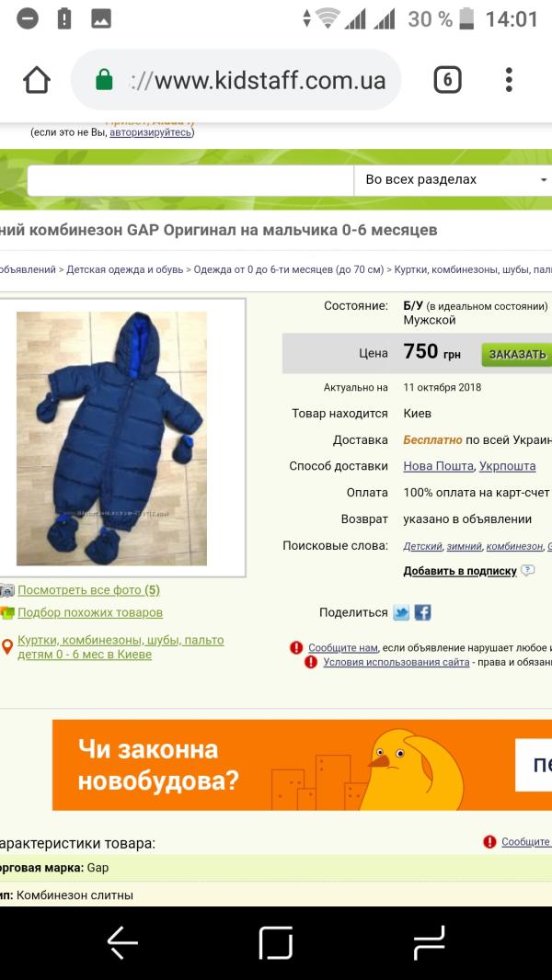Tap the recent apps navigation icon
The image size is (552, 980).
(x=429, y=943)
